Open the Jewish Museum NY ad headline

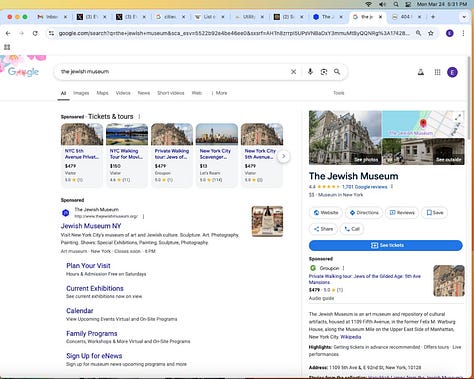point(91,226)
